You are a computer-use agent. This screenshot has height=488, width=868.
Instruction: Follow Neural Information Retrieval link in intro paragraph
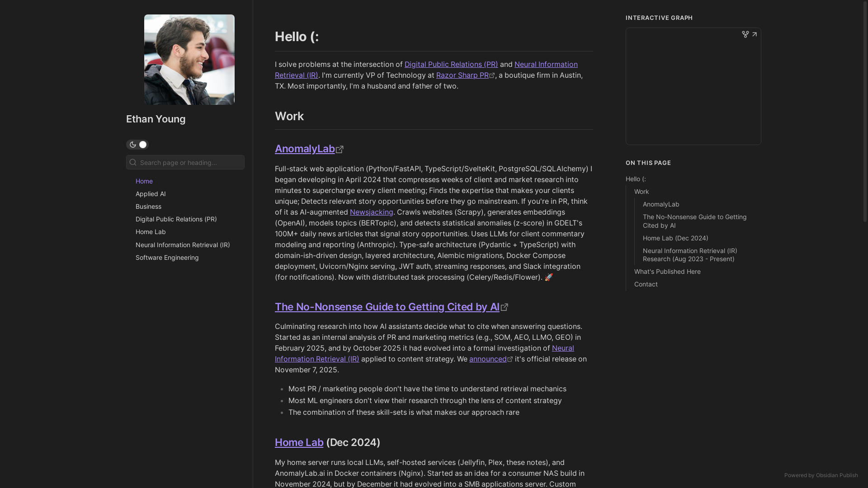point(546,64)
